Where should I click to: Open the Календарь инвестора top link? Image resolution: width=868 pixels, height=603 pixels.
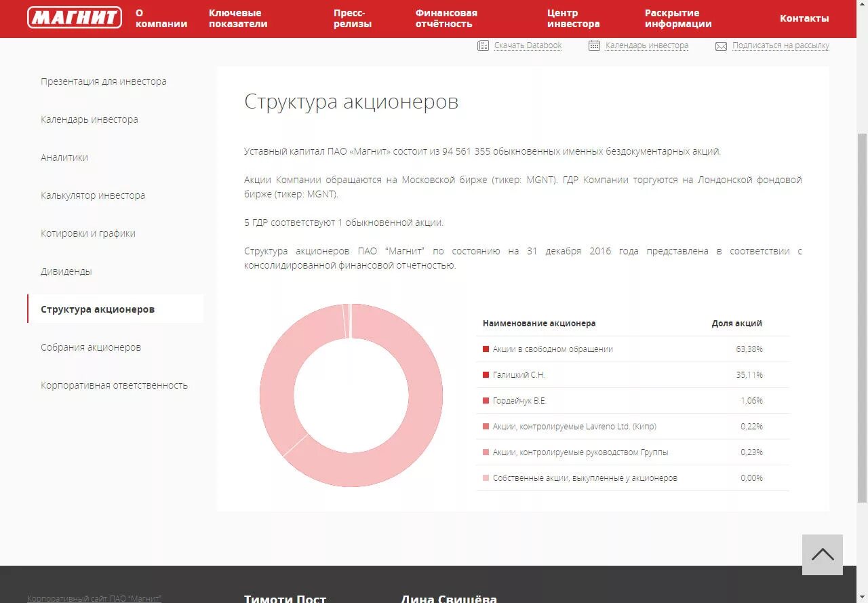pos(647,45)
